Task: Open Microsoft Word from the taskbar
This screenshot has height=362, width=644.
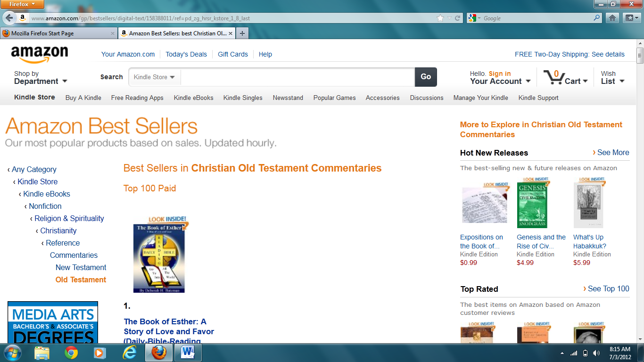Action: [x=188, y=352]
